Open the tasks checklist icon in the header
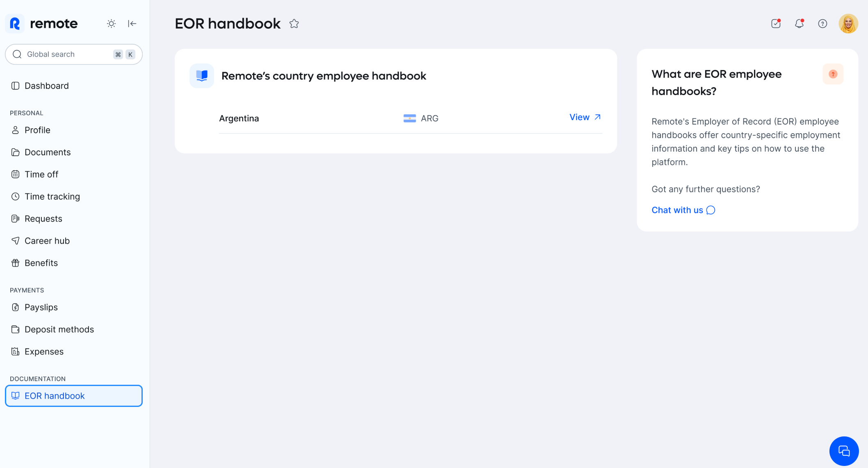The height and width of the screenshot is (468, 868). (x=776, y=23)
